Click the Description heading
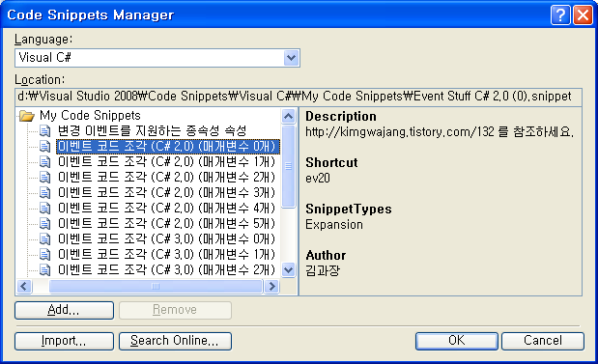The height and width of the screenshot is (364, 598). click(341, 116)
